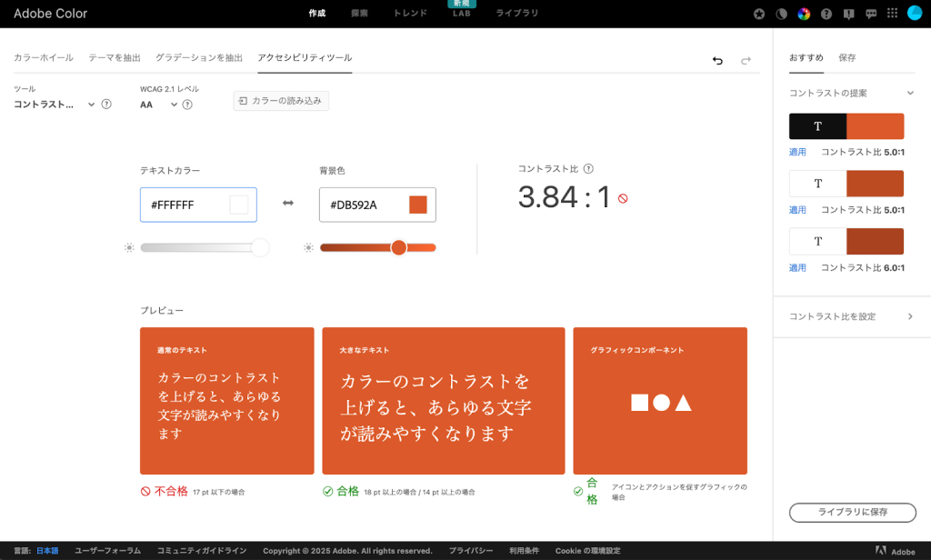
Task: Open the feedback exclamation icon
Action: pos(848,14)
